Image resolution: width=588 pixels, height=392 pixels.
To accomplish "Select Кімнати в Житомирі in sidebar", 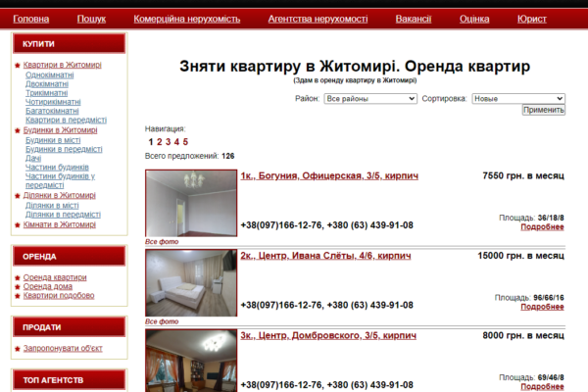I will click(x=60, y=224).
